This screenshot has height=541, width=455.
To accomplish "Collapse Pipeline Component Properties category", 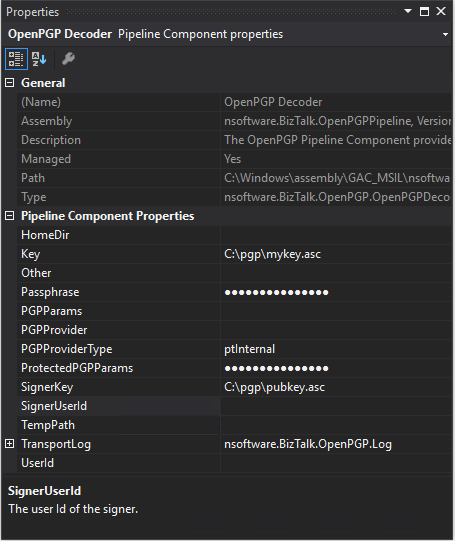I will [10, 216].
